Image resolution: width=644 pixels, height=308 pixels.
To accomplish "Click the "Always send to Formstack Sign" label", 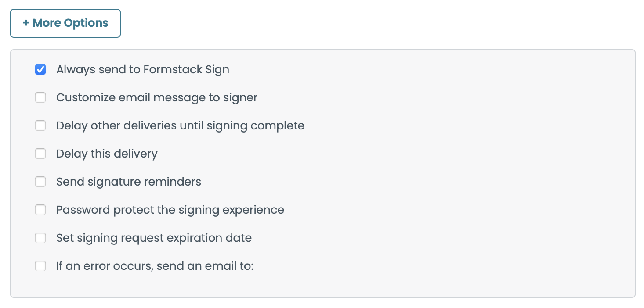I will [143, 69].
